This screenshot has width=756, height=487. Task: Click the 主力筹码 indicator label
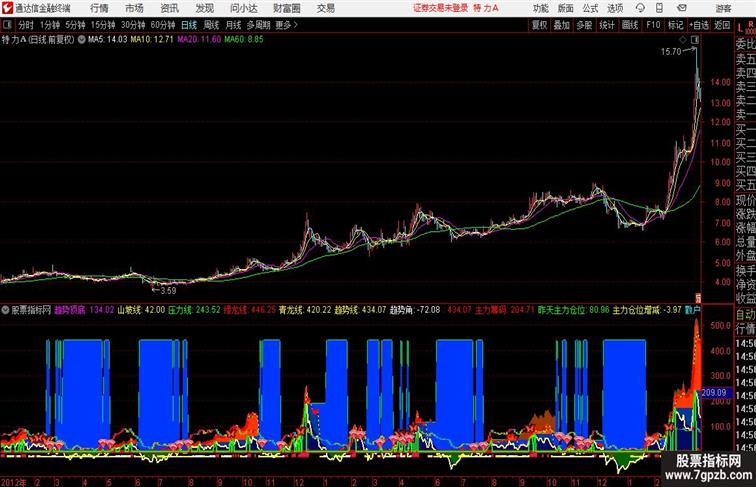click(490, 310)
